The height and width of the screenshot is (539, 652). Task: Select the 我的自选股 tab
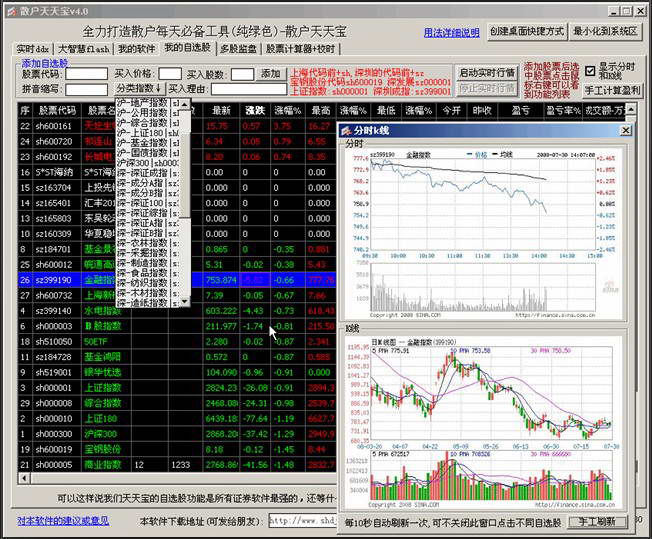pyautogui.click(x=188, y=48)
